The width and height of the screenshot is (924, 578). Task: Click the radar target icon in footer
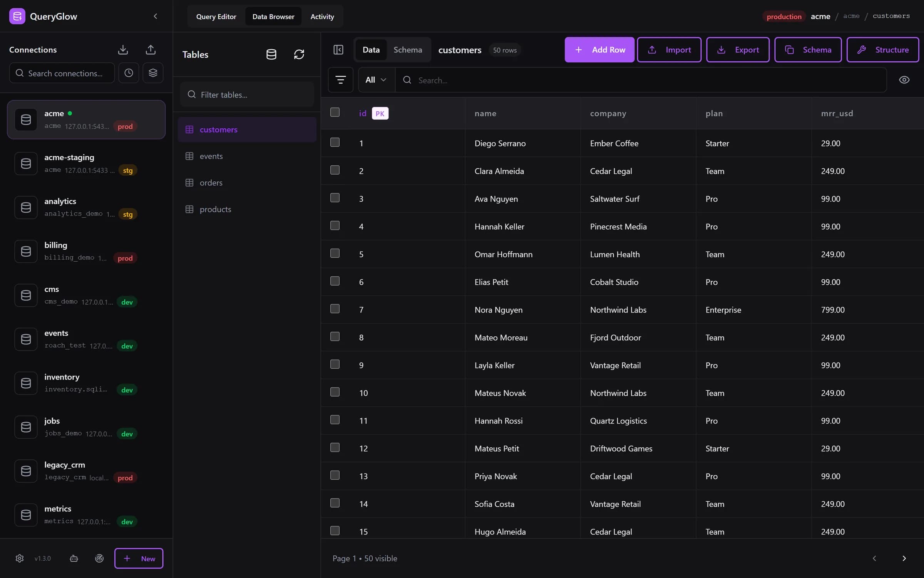click(99, 558)
